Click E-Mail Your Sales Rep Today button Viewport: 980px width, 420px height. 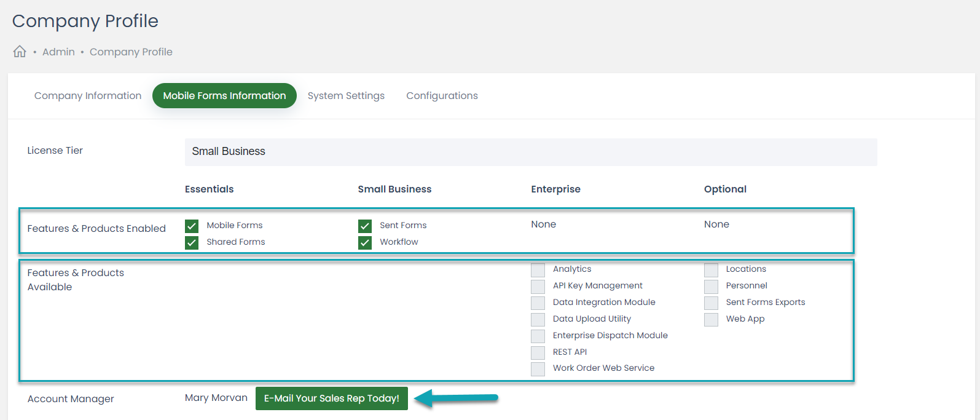332,398
